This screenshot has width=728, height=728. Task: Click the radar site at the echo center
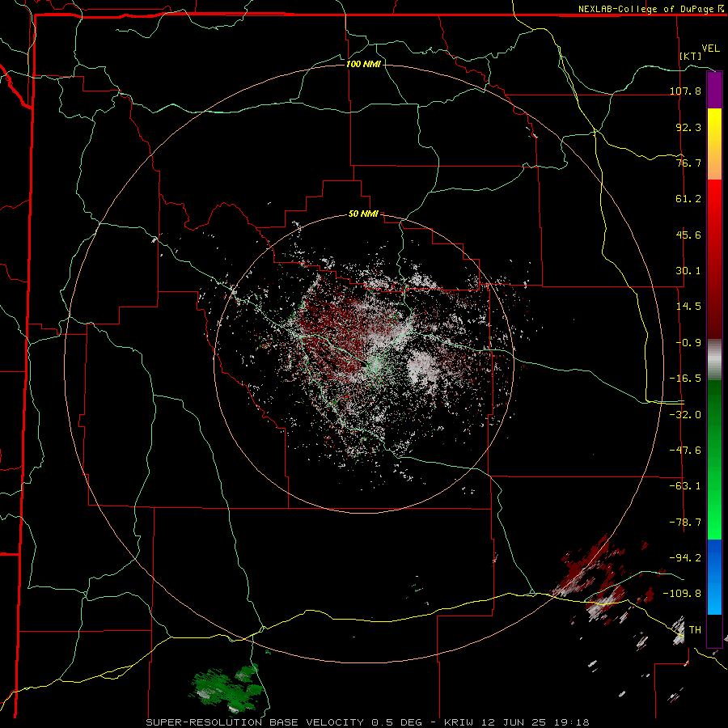click(x=375, y=365)
